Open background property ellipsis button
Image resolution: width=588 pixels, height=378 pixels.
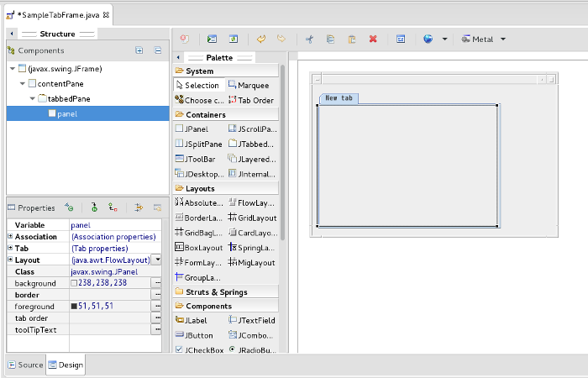[x=158, y=283]
